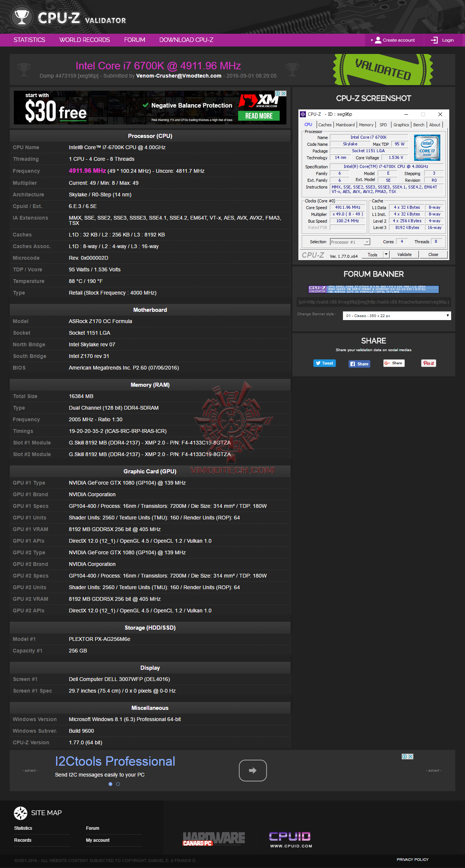Open the Statistics site map link
465x868 pixels.
pyautogui.click(x=23, y=828)
